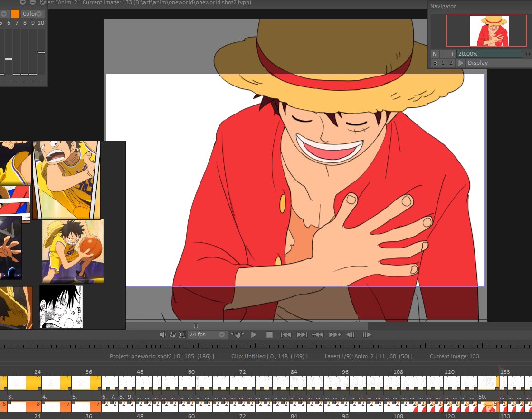The width and height of the screenshot is (532, 419).
Task: Step back one frame
Action: tap(351, 334)
